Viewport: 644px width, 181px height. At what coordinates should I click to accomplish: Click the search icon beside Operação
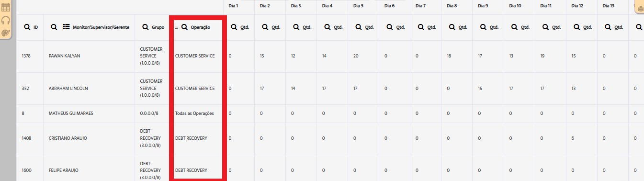pyautogui.click(x=184, y=27)
